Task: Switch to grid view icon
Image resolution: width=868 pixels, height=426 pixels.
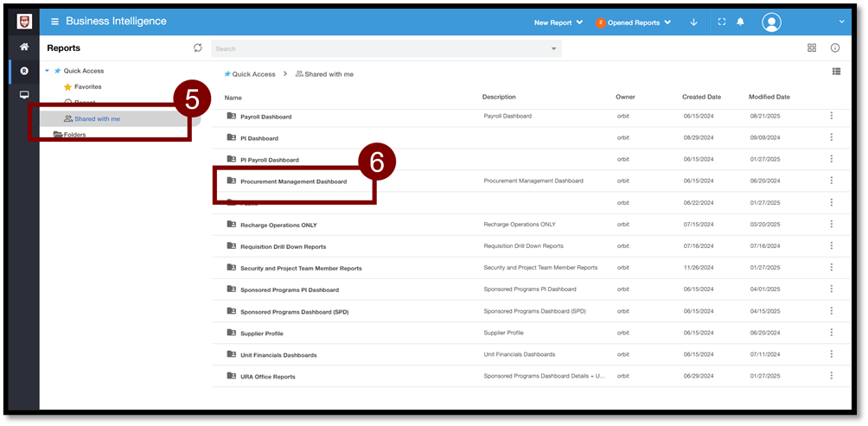Action: click(x=812, y=48)
